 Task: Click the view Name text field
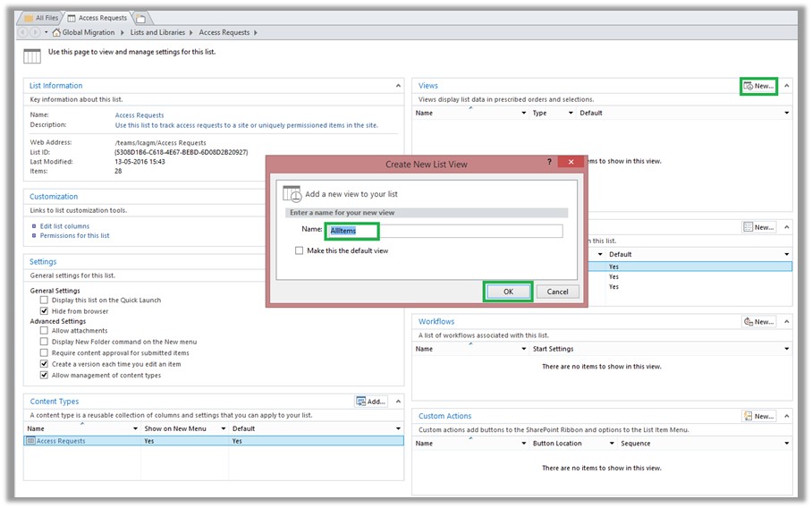[445, 231]
